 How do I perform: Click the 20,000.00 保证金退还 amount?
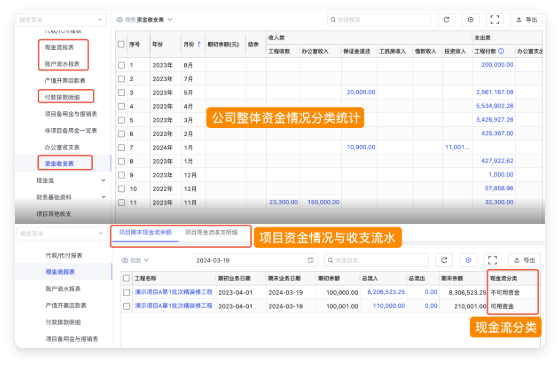361,92
